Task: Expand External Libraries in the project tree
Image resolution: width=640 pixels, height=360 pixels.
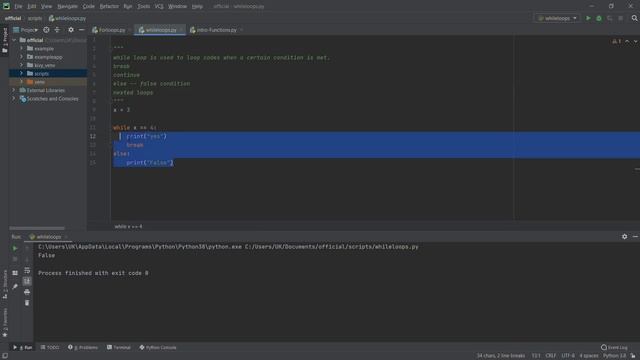Action: click(x=14, y=90)
